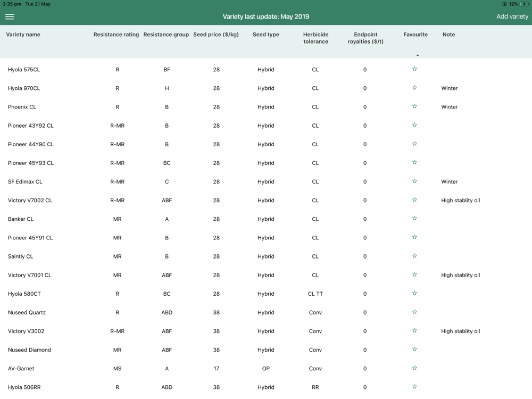Select AV-Garnet variety name
Screen dimensions: 532x399
coord(21,368)
